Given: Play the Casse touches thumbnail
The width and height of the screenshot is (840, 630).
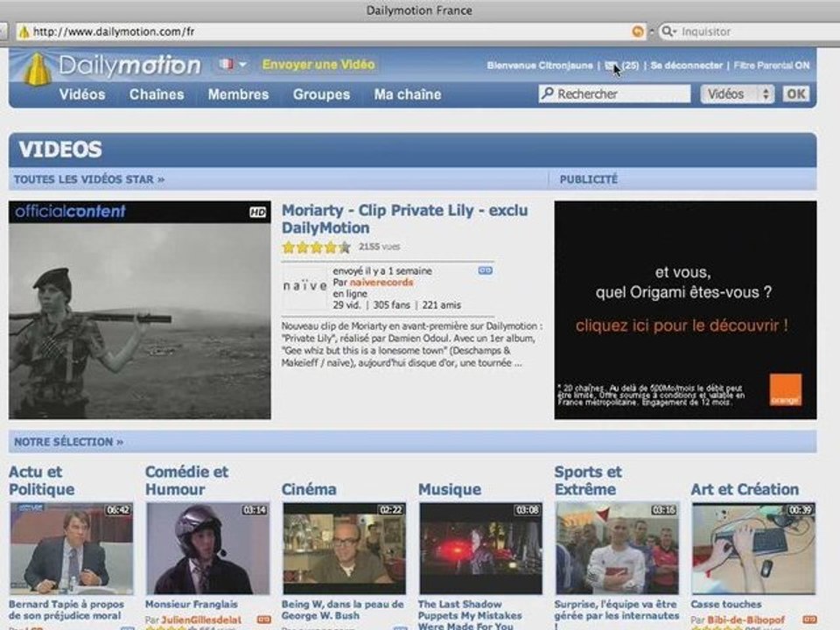Looking at the screenshot, I should click(x=753, y=548).
